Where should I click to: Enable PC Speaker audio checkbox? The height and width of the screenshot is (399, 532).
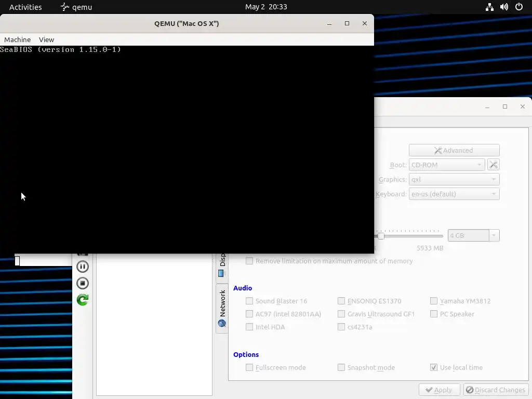click(x=434, y=314)
